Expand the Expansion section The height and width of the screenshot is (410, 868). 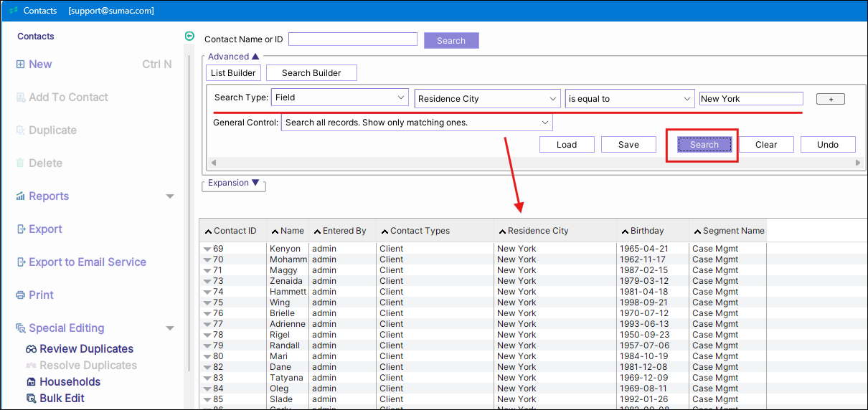(x=255, y=183)
